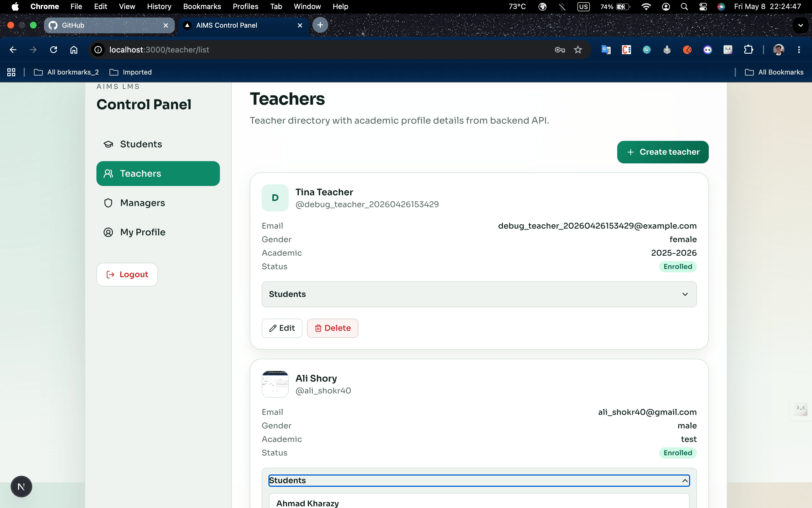Open Managers in the sidebar
Viewport: 812px width, 508px height.
(158, 203)
